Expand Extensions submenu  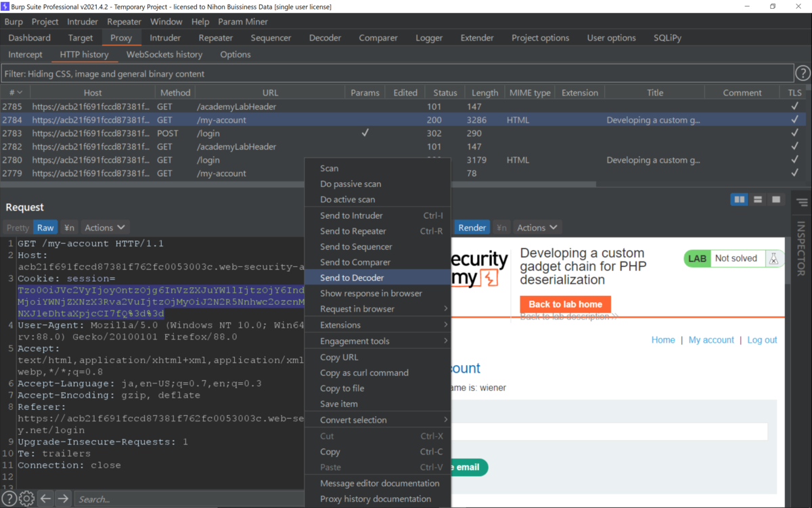pos(378,325)
